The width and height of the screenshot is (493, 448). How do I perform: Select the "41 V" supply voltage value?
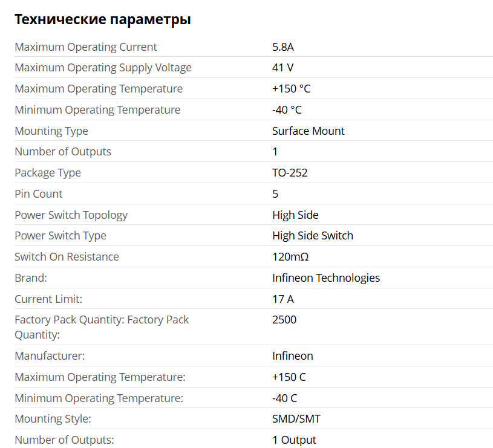coord(283,68)
